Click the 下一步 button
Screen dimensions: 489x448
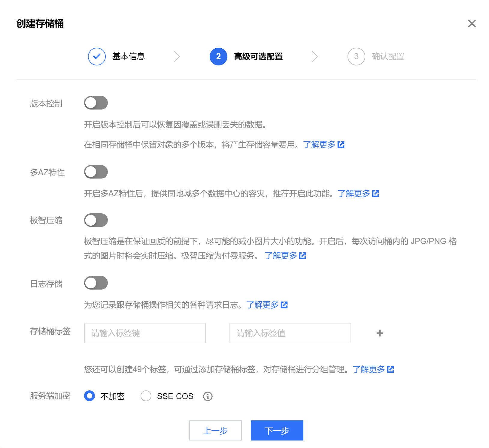[x=277, y=431]
